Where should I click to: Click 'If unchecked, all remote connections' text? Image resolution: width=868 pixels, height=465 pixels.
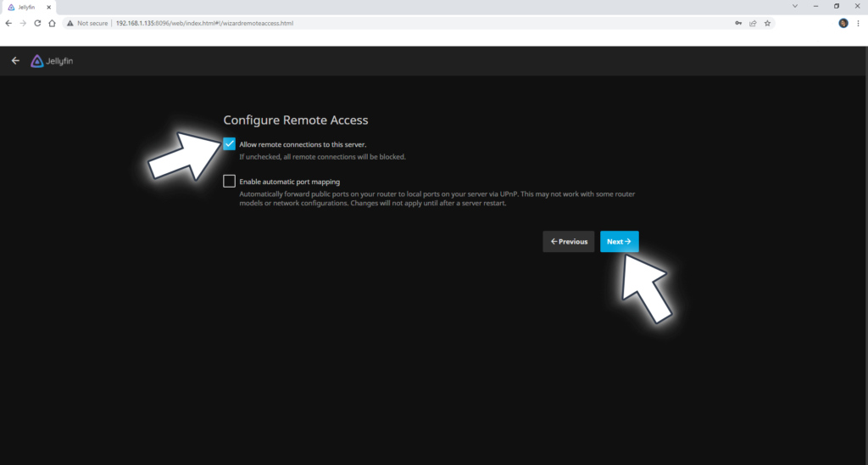coord(322,157)
